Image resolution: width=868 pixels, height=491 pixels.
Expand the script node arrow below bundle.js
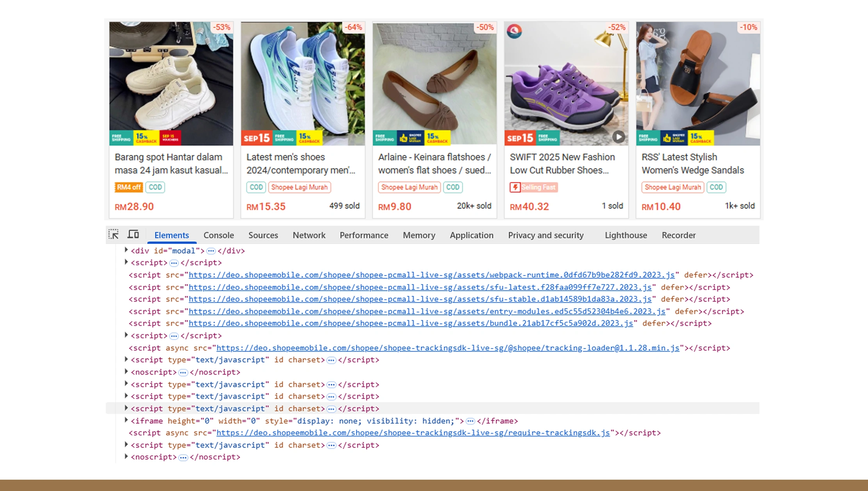[126, 335]
